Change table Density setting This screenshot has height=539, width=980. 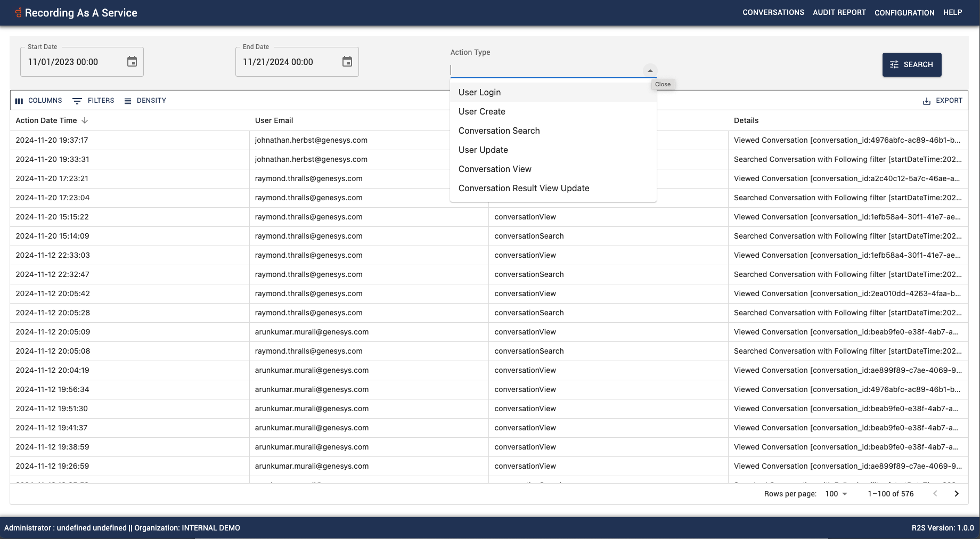pos(145,101)
